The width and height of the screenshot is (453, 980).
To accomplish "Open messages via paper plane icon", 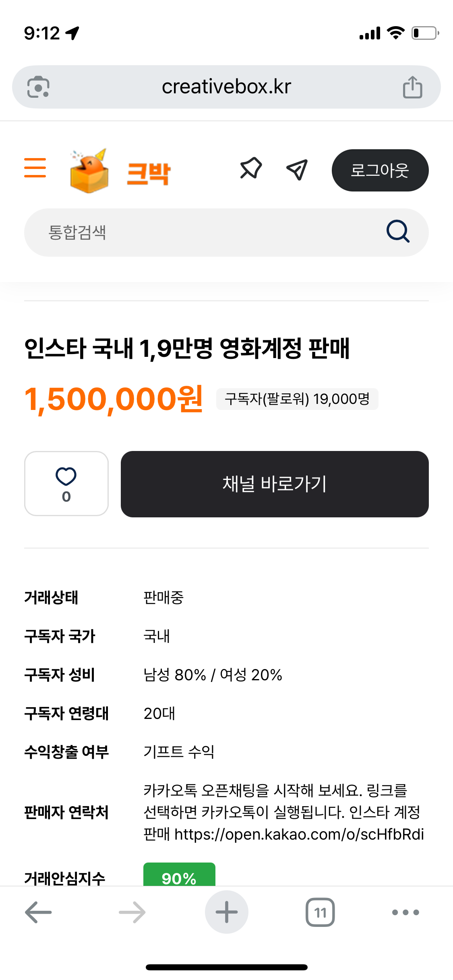I will (x=297, y=169).
